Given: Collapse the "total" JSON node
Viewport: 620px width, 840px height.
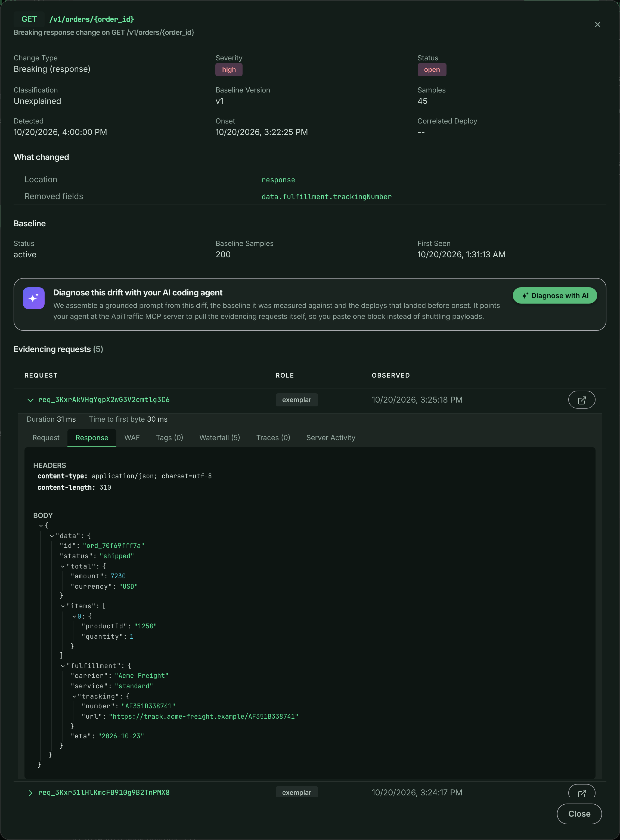Looking at the screenshot, I should [x=63, y=566].
